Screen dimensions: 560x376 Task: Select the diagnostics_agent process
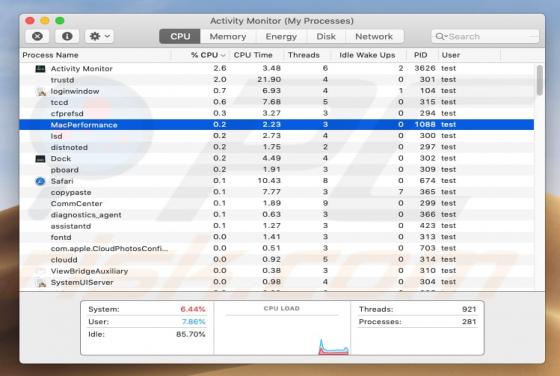(277, 215)
